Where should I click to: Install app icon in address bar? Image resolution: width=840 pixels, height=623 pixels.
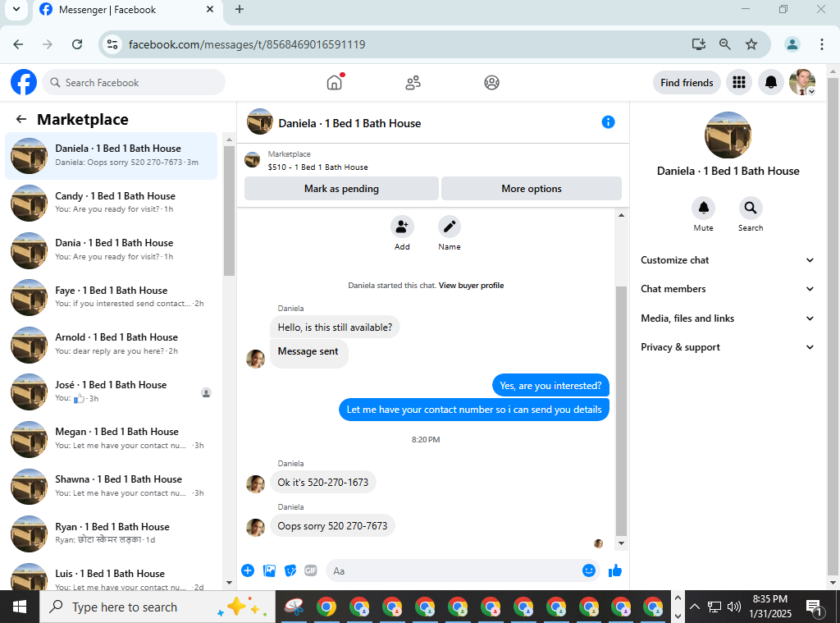[x=699, y=44]
